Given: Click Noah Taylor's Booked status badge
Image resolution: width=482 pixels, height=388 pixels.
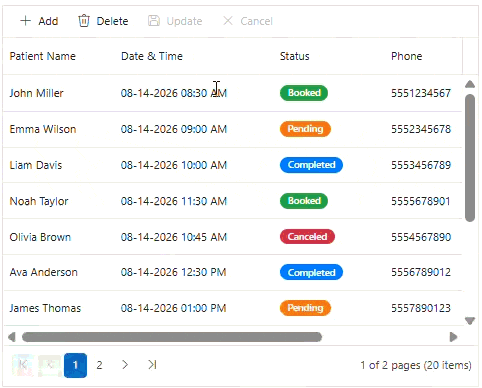Looking at the screenshot, I should [x=304, y=201].
